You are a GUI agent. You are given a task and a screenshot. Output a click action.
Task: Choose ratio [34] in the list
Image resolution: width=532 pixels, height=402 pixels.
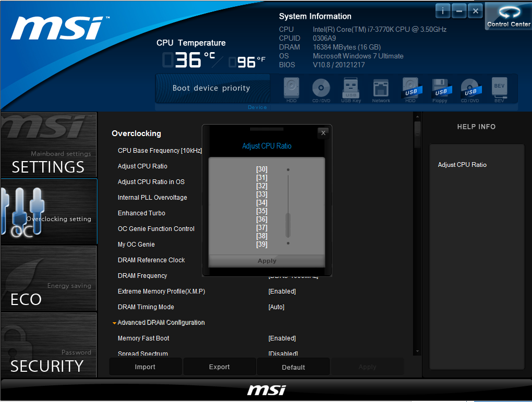262,202
